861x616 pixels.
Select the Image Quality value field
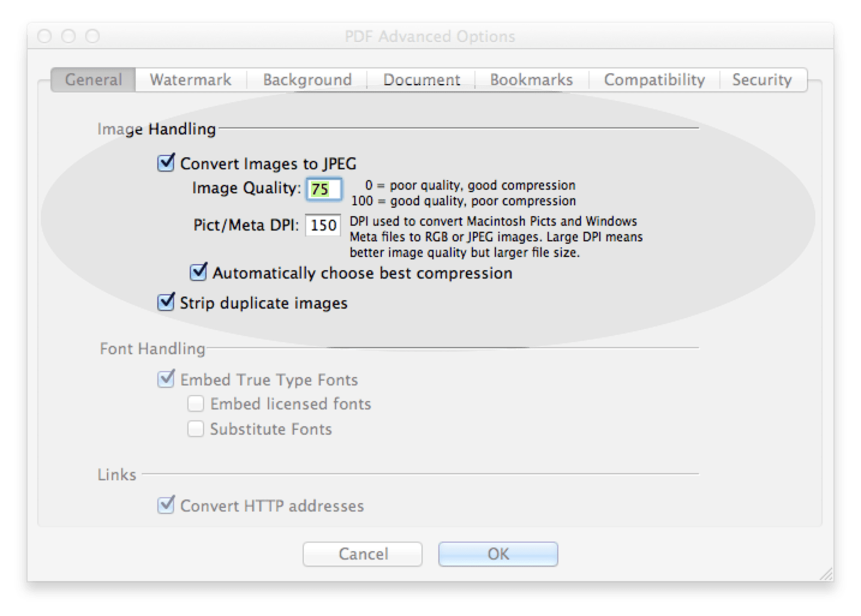tap(323, 189)
